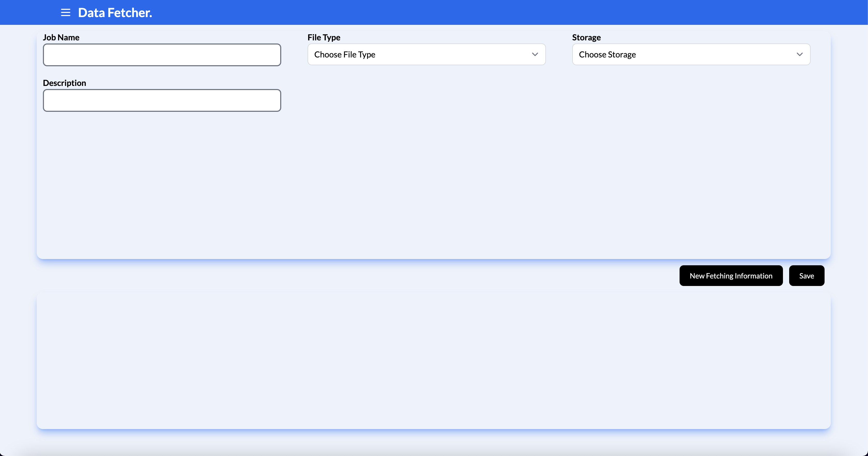This screenshot has height=456, width=868.
Task: Click inside the Job Name text box border
Action: tap(162, 55)
